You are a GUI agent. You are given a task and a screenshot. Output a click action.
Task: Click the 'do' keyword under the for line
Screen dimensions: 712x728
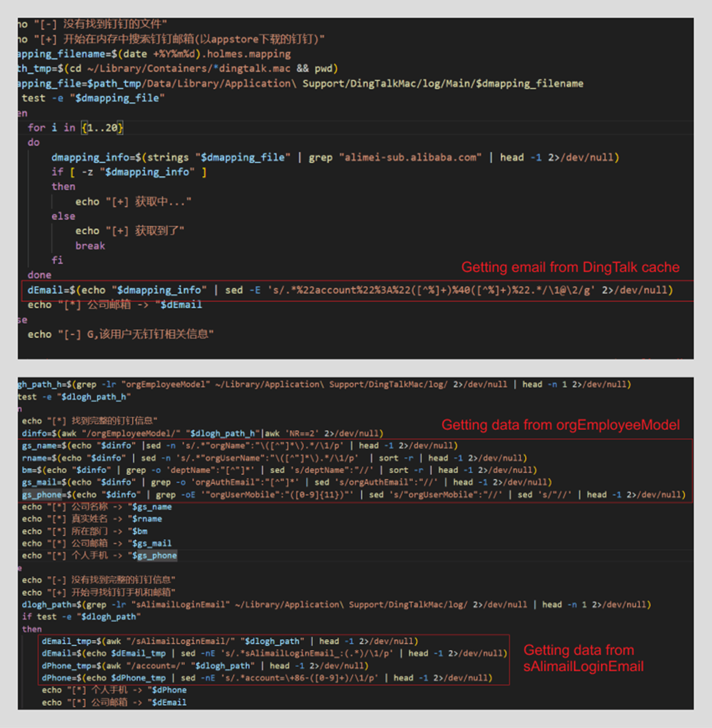pyautogui.click(x=33, y=142)
